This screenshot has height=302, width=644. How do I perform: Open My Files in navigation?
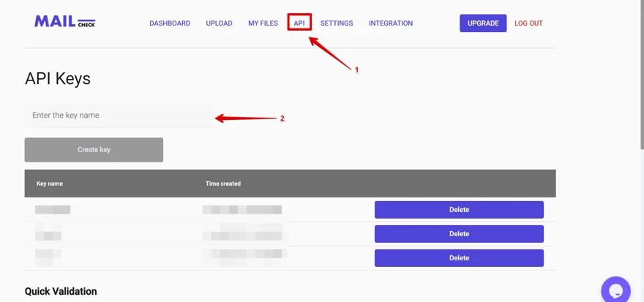tap(263, 23)
